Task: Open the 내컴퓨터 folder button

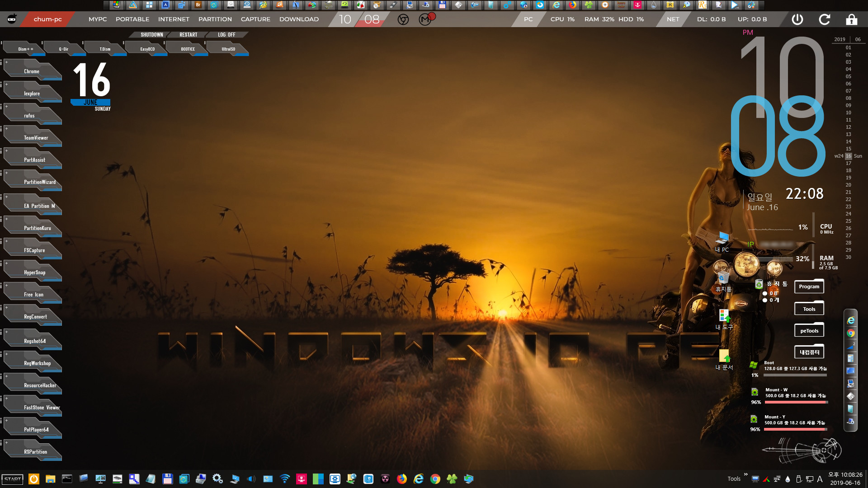Action: (809, 352)
